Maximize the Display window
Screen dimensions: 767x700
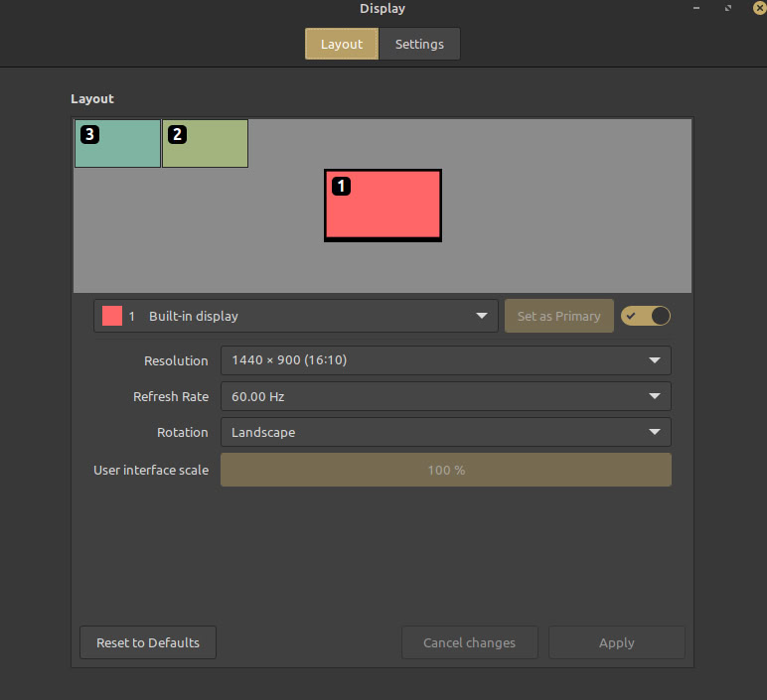728,8
